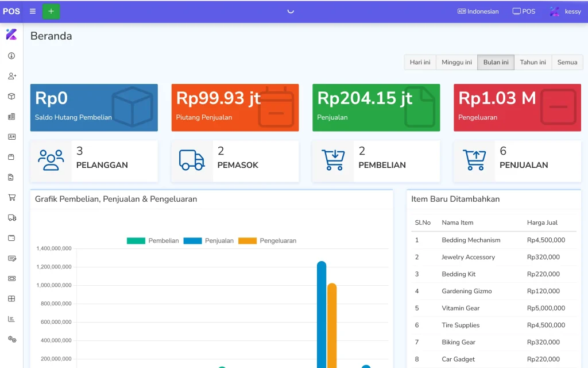The image size is (588, 368).
Task: Open the shopping cart icon in sidebar
Action: tap(11, 197)
